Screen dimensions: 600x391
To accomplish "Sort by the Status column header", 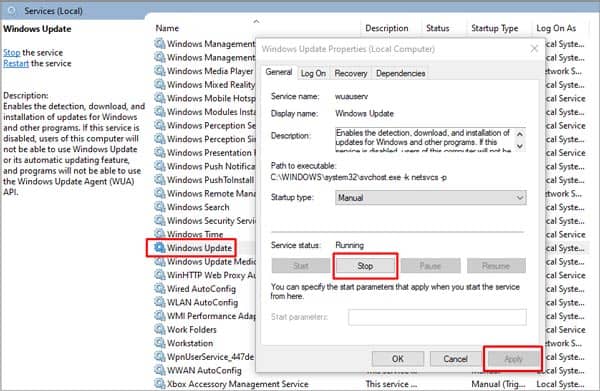I will tap(437, 28).
